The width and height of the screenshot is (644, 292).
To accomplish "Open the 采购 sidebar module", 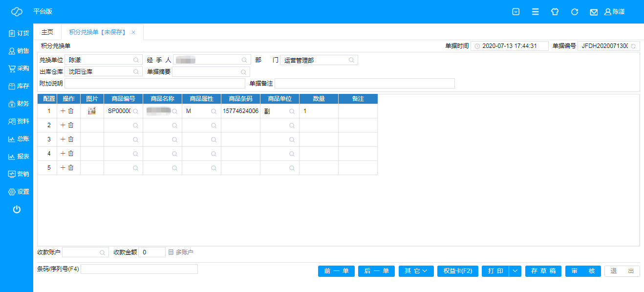I will [x=19, y=68].
